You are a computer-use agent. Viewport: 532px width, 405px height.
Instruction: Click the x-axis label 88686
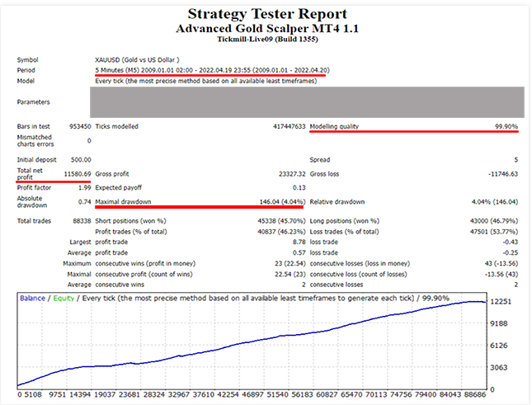(x=474, y=395)
